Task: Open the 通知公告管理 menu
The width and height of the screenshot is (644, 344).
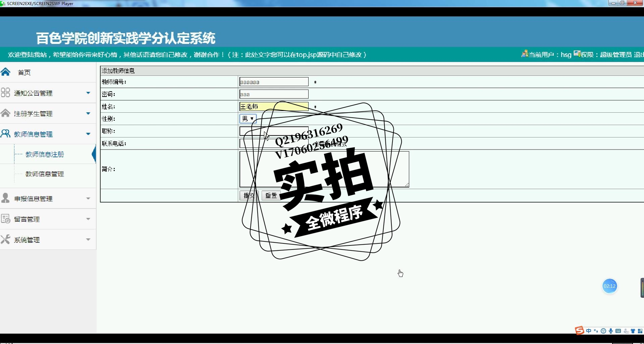Action: [33, 93]
